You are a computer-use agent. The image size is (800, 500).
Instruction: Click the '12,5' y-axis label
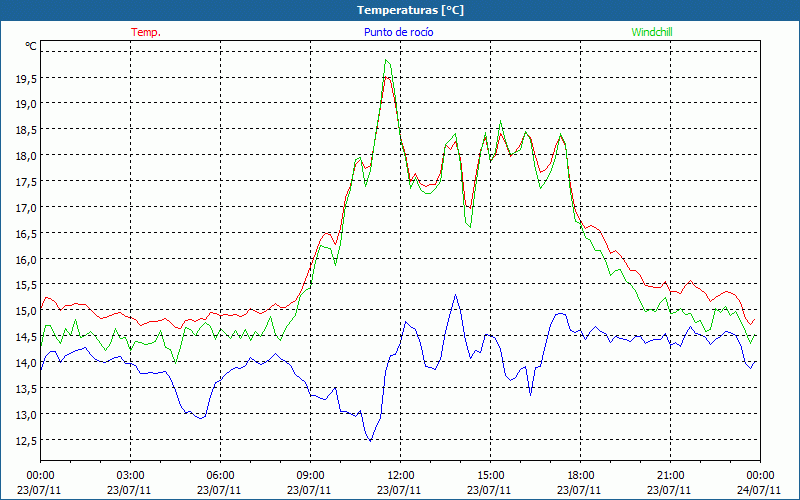(x=27, y=440)
